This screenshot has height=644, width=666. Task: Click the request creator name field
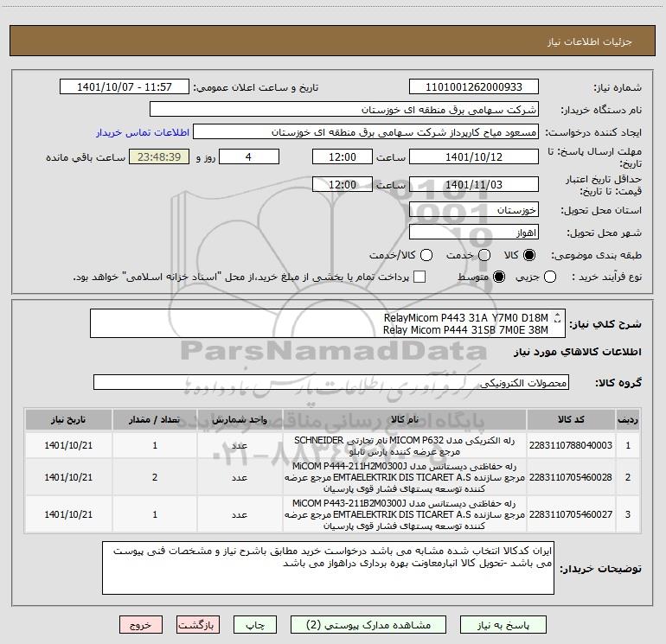coord(366,132)
